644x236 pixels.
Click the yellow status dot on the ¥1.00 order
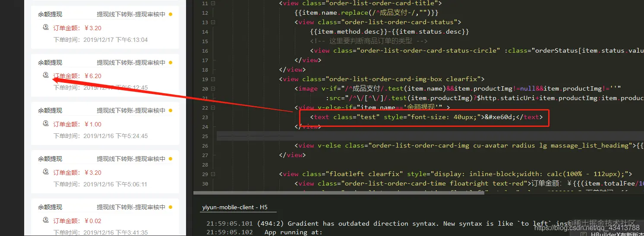(170, 111)
